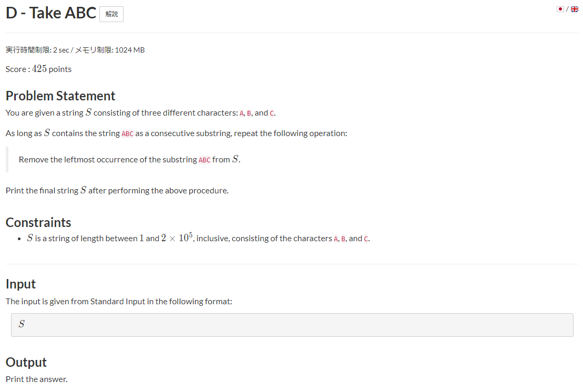583x392 pixels.
Task: Click the 'given from Standard Input' sentence
Action: click(119, 301)
